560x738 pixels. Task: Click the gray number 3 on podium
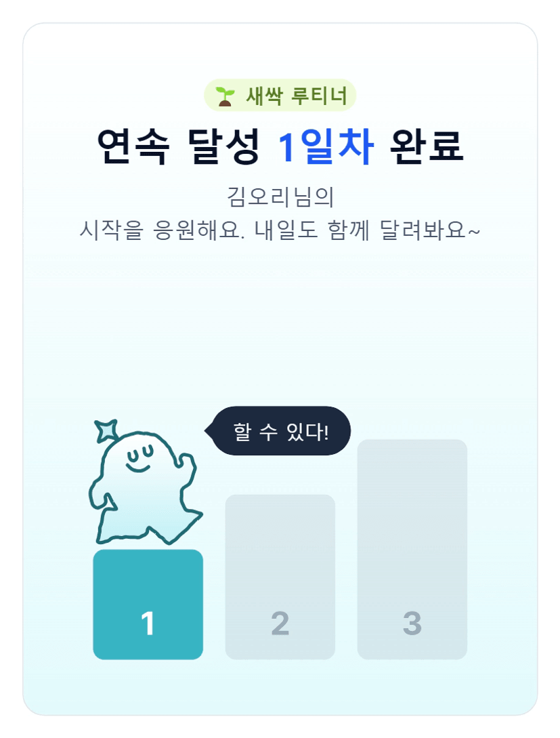[x=412, y=623]
